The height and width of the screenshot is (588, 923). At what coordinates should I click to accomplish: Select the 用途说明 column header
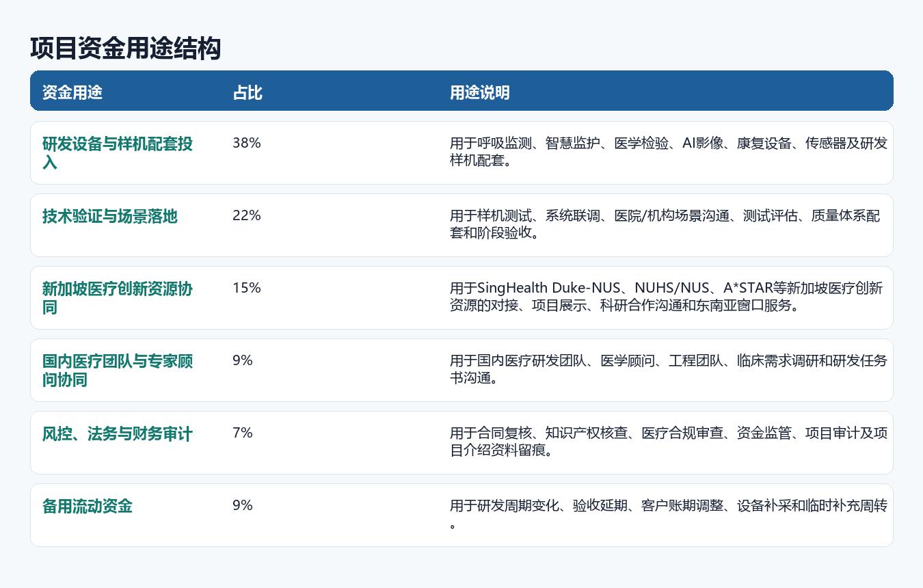click(x=479, y=92)
